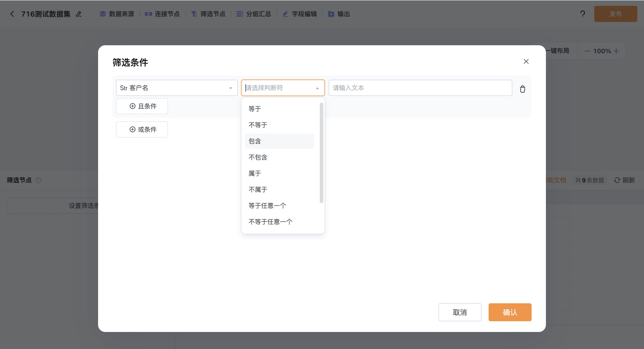Viewport: 644px width, 349px height.
Task: Open the 数据来源 node tool
Action: (117, 14)
